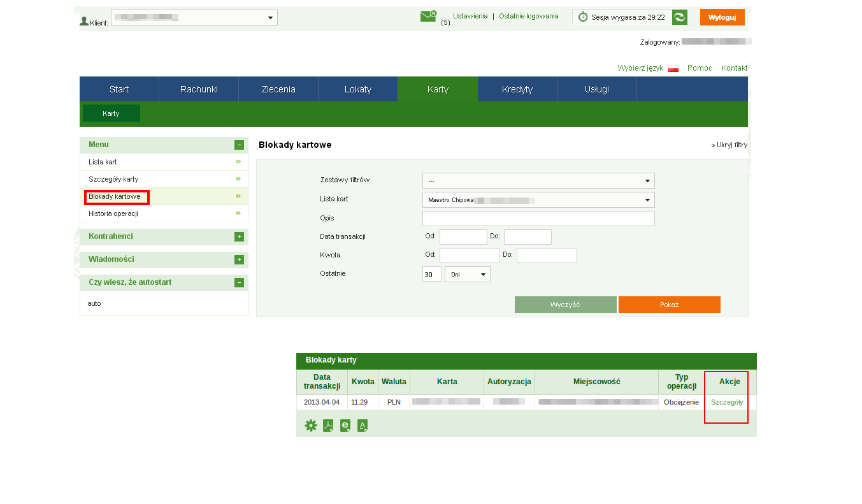Click the client user silhouette icon
The width and height of the screenshot is (862, 504).
point(84,21)
